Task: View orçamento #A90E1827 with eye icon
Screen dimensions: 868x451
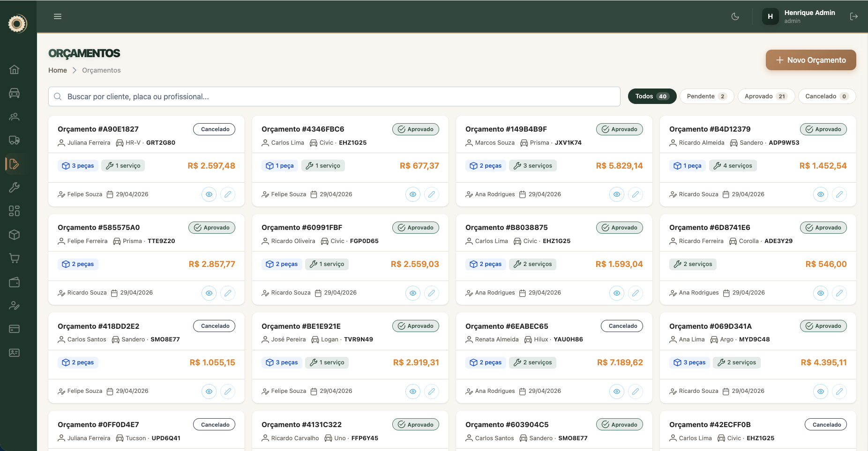Action: (209, 194)
